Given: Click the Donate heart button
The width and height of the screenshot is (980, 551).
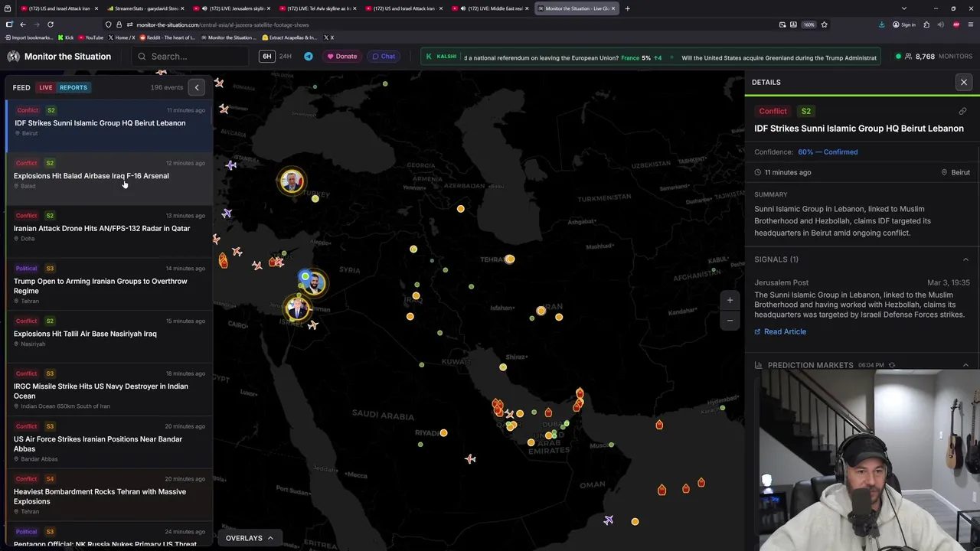Looking at the screenshot, I should coord(341,57).
